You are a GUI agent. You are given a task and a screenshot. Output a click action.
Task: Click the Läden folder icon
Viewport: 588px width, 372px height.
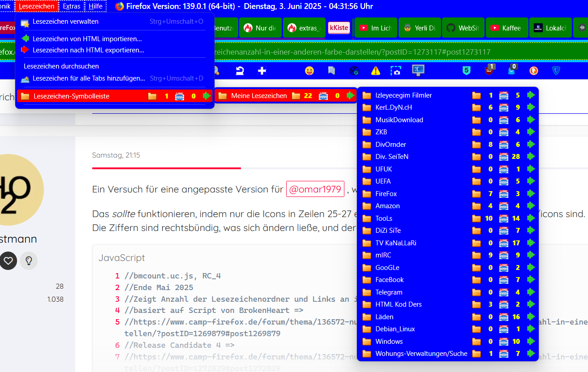(367, 317)
